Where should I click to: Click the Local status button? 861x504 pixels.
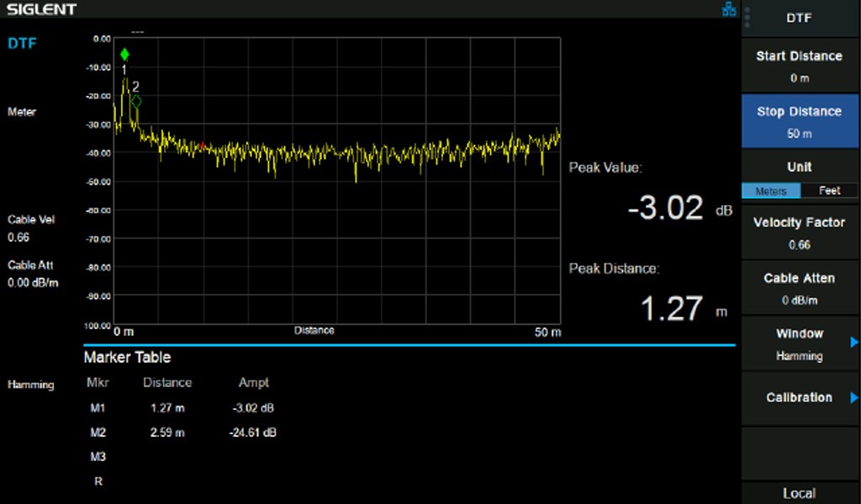[799, 493]
